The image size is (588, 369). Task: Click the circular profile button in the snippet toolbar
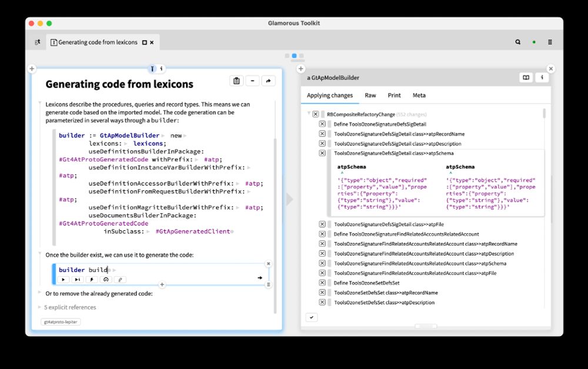(106, 280)
